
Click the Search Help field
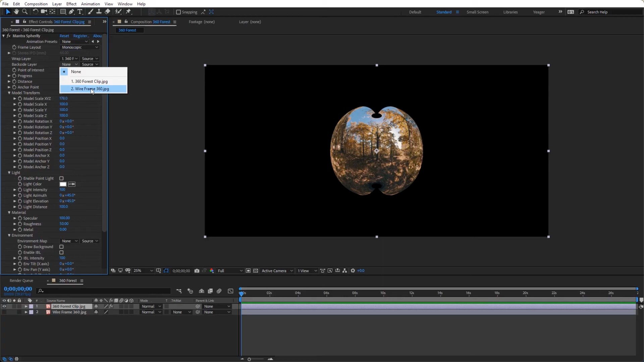pos(610,12)
